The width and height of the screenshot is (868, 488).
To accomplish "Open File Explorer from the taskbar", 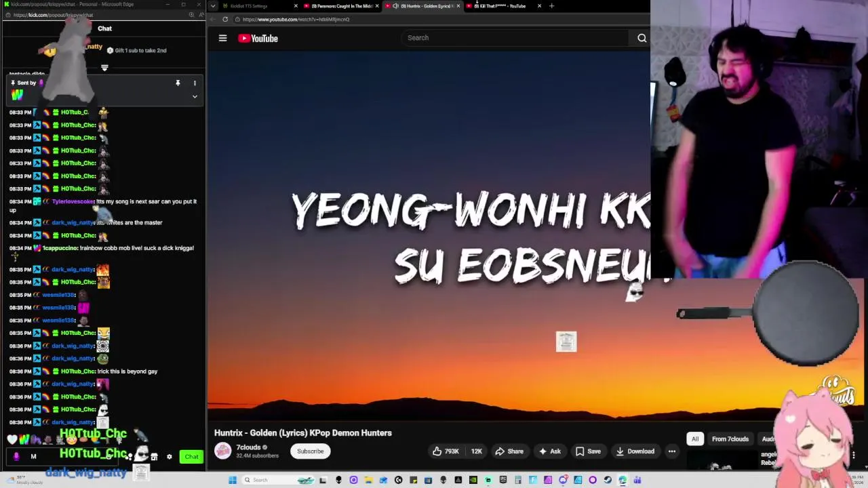I will 368,480.
